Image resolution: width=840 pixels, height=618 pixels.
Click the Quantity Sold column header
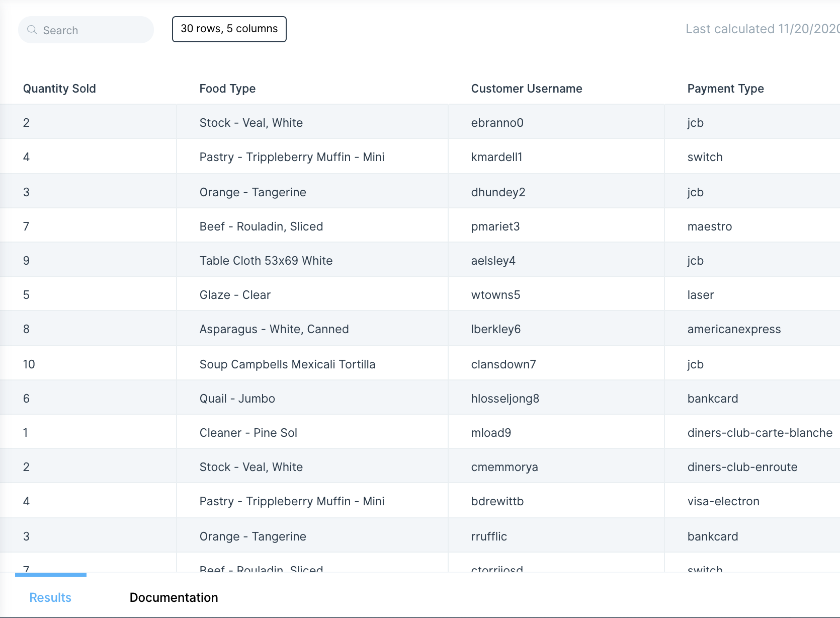(x=59, y=89)
